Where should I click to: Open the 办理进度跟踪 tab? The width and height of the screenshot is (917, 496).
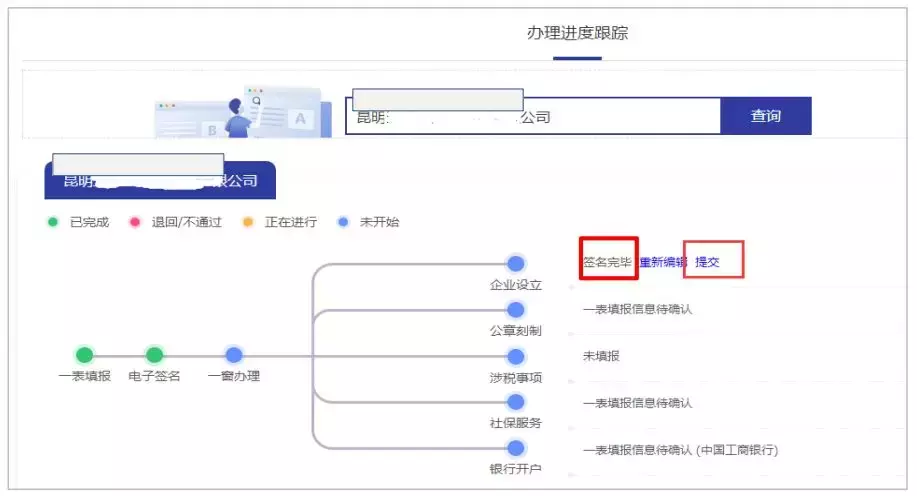click(x=577, y=33)
